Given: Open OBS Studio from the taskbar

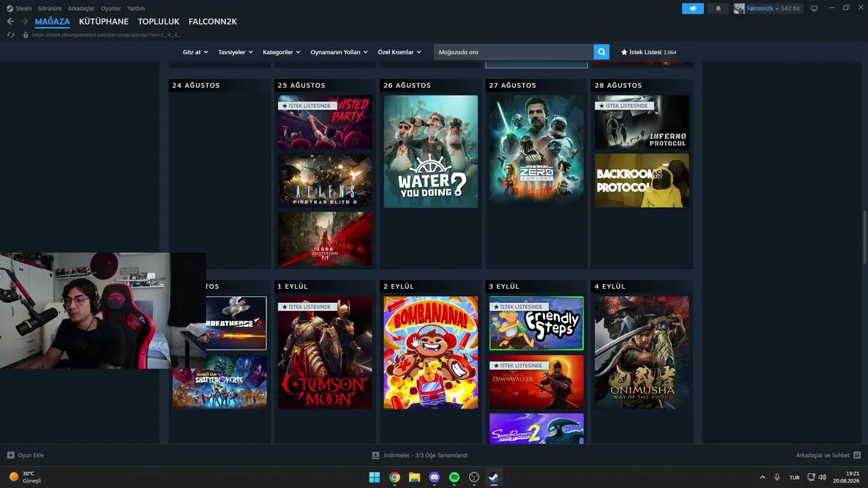Looking at the screenshot, I should [474, 477].
